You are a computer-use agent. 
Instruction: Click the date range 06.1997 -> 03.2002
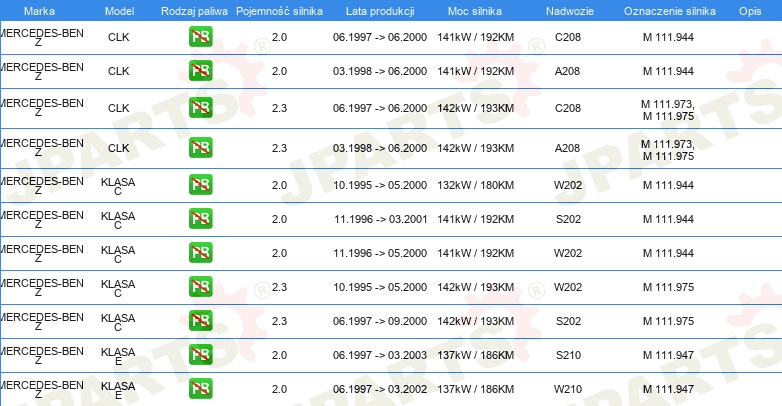pyautogui.click(x=380, y=389)
